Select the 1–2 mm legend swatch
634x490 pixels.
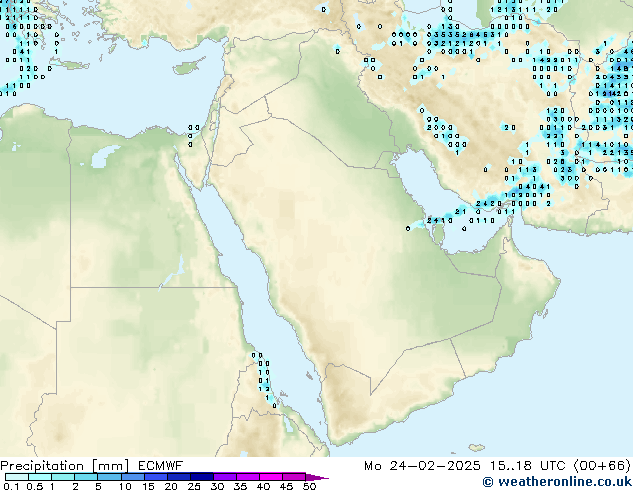coord(63,477)
